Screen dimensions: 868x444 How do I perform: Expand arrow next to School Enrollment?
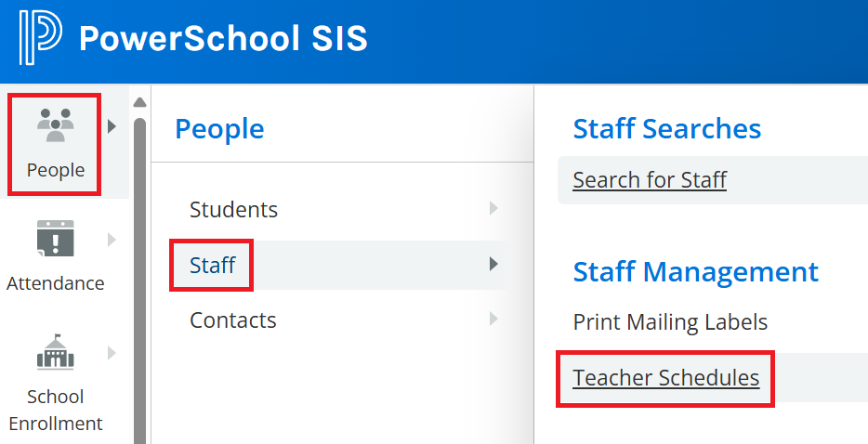click(x=112, y=353)
